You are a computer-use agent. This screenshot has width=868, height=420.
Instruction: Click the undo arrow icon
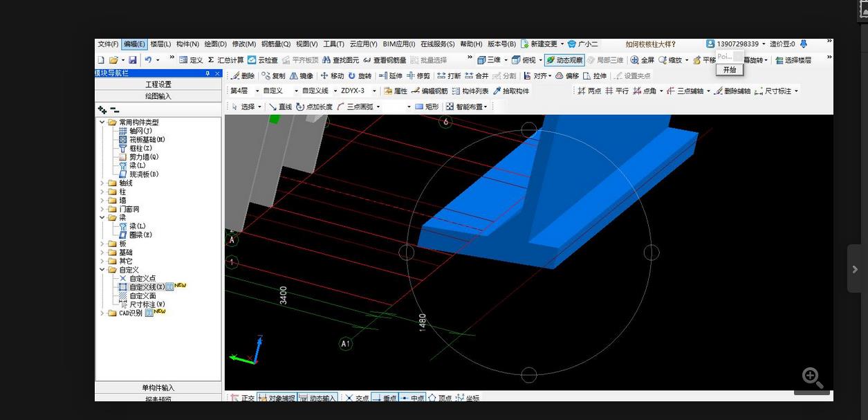pos(148,60)
